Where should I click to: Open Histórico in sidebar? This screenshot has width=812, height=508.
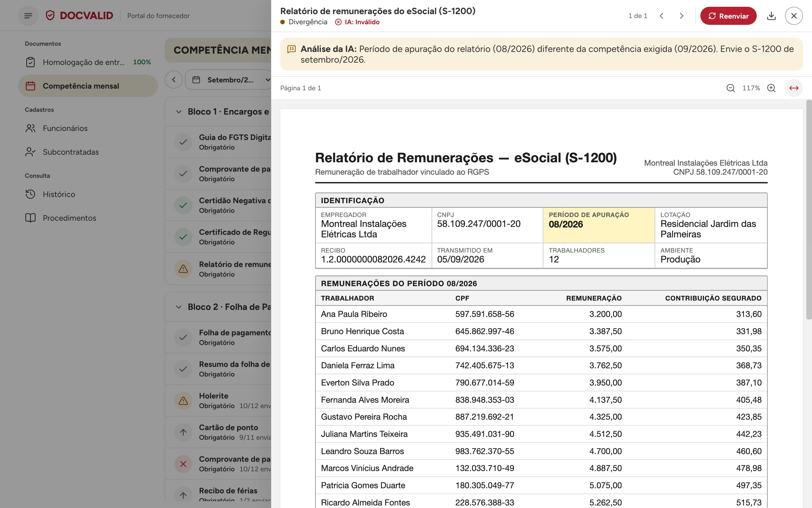[x=88, y=194]
